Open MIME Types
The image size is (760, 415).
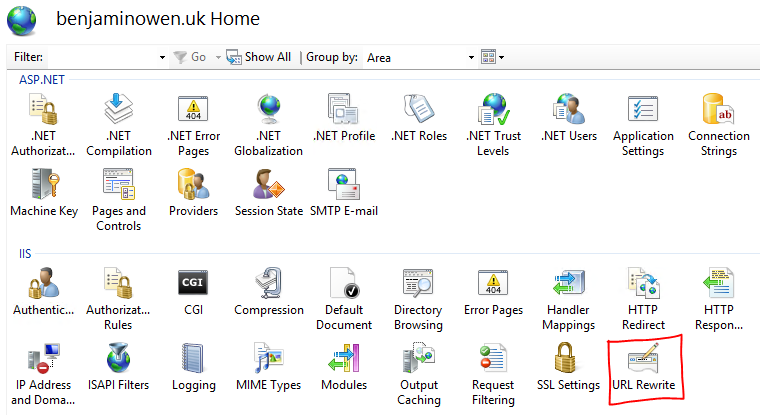coord(269,367)
